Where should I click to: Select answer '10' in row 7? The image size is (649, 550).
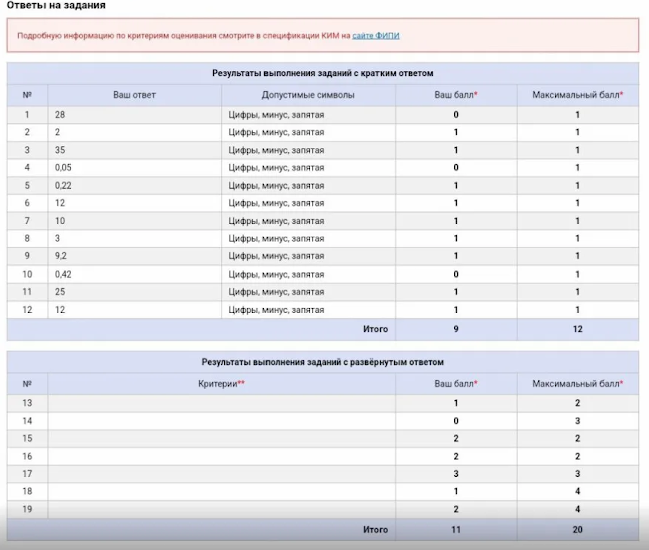60,221
